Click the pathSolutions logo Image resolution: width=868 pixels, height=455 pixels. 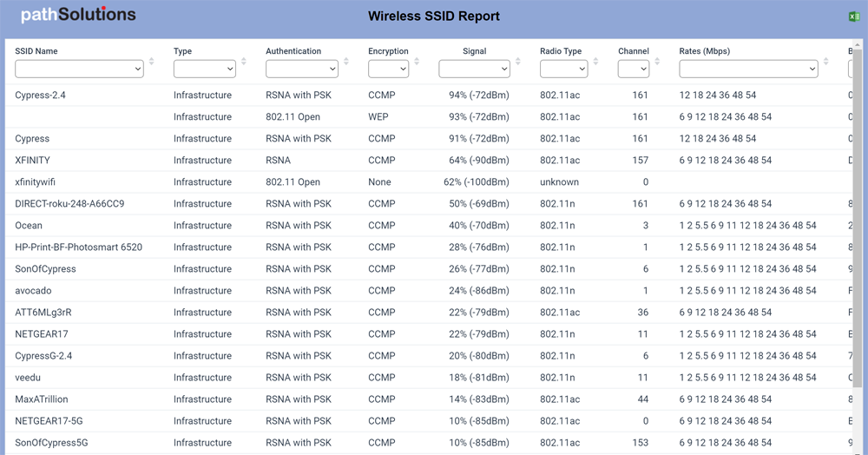click(78, 15)
